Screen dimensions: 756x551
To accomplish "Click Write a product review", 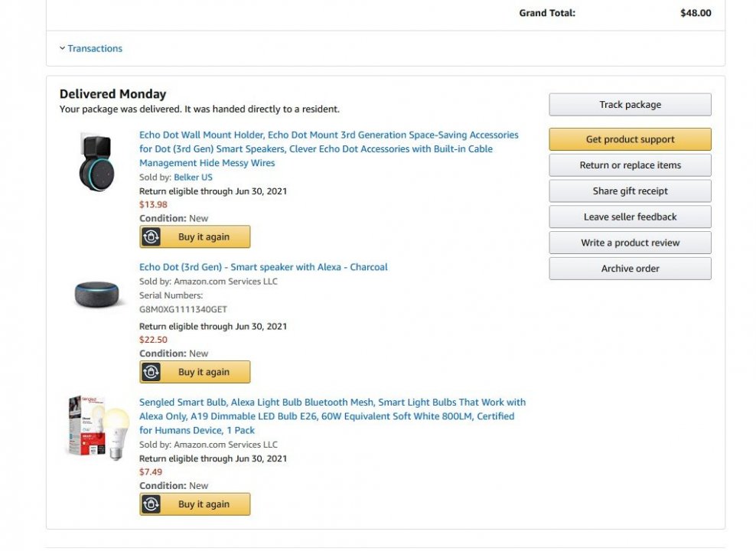I will pyautogui.click(x=630, y=243).
